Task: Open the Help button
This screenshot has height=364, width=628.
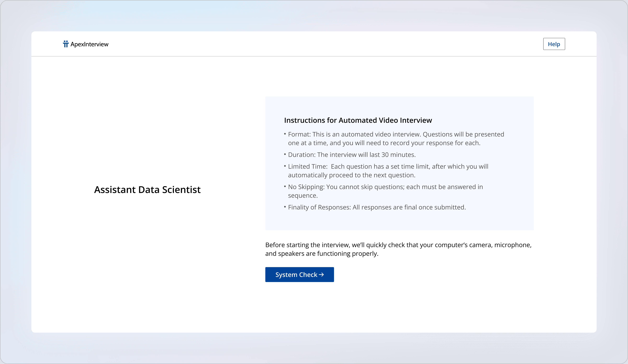Action: point(554,44)
